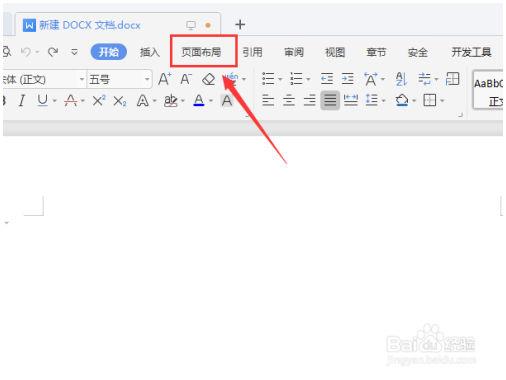This screenshot has width=506, height=380.
Task: Click the show/hide paragraph marks icon
Action: coord(424,79)
